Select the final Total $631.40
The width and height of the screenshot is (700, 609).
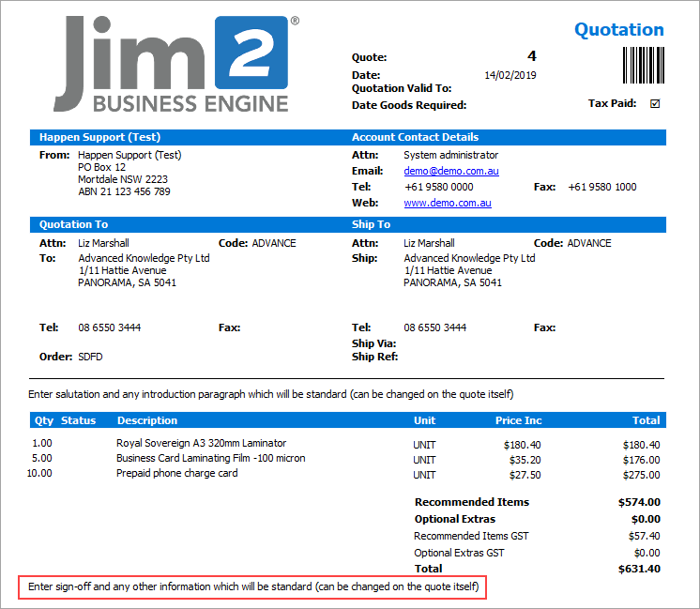639,569
